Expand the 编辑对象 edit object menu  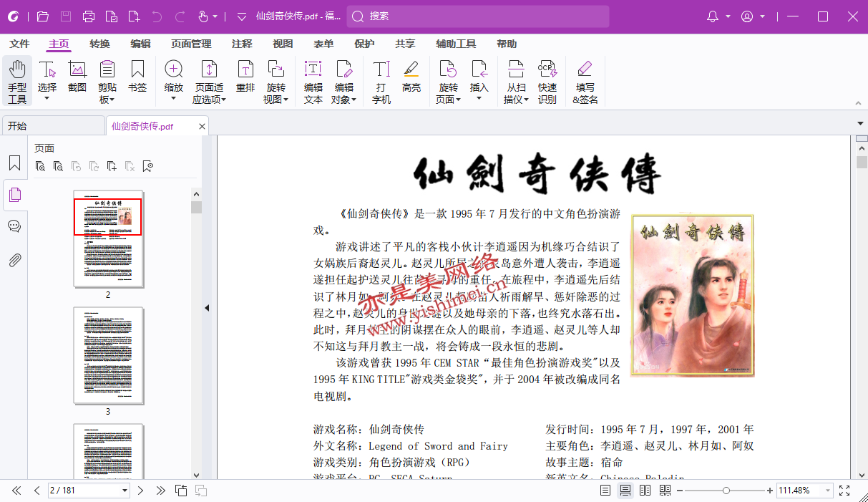point(344,100)
